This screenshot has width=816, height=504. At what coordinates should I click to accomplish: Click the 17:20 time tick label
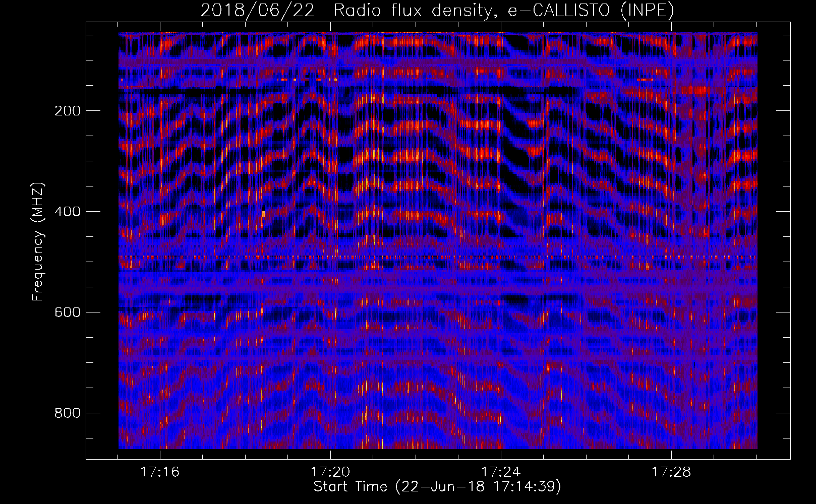(330, 472)
